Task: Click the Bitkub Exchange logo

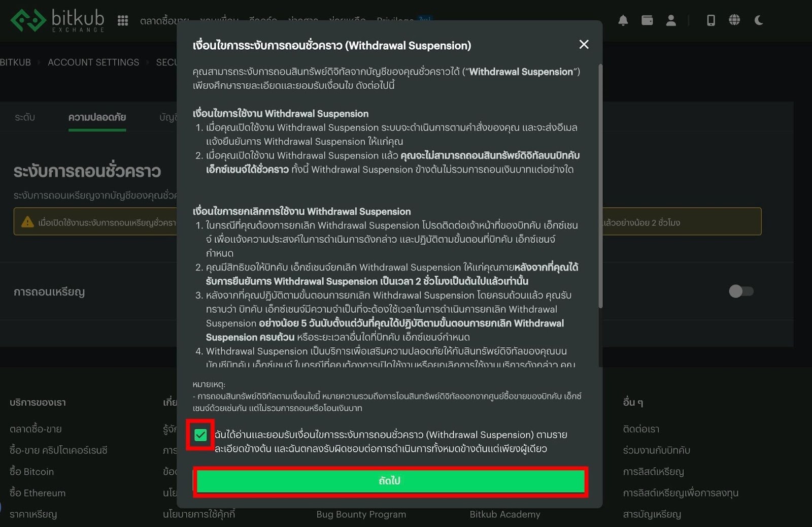Action: 57,20
